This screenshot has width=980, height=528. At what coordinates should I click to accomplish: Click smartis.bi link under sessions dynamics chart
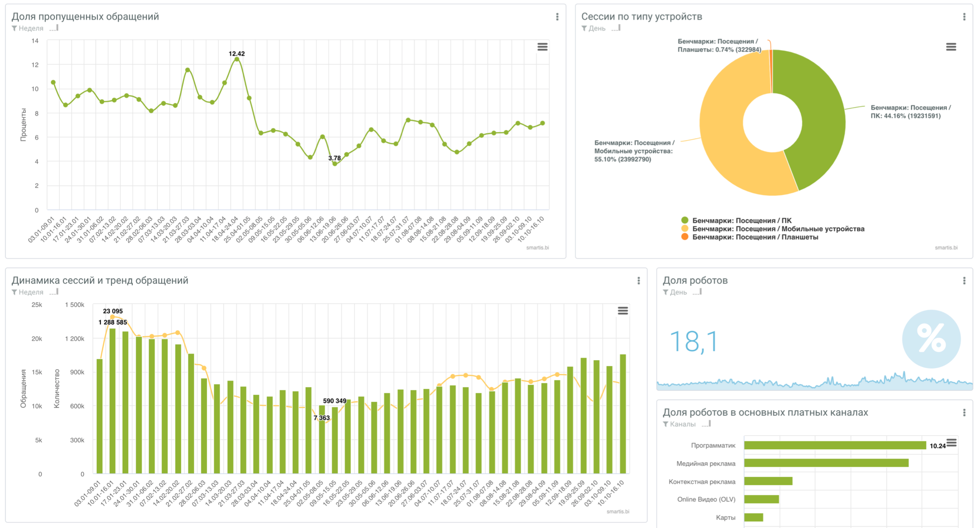617,512
